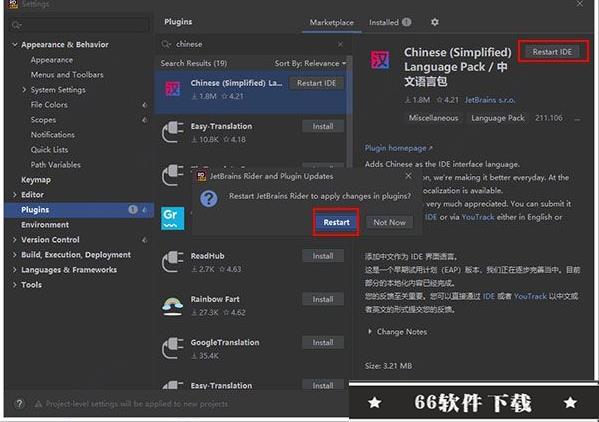The width and height of the screenshot is (599, 422).
Task: Select the Rainbow Fart plugin icon
Action: pos(172,306)
